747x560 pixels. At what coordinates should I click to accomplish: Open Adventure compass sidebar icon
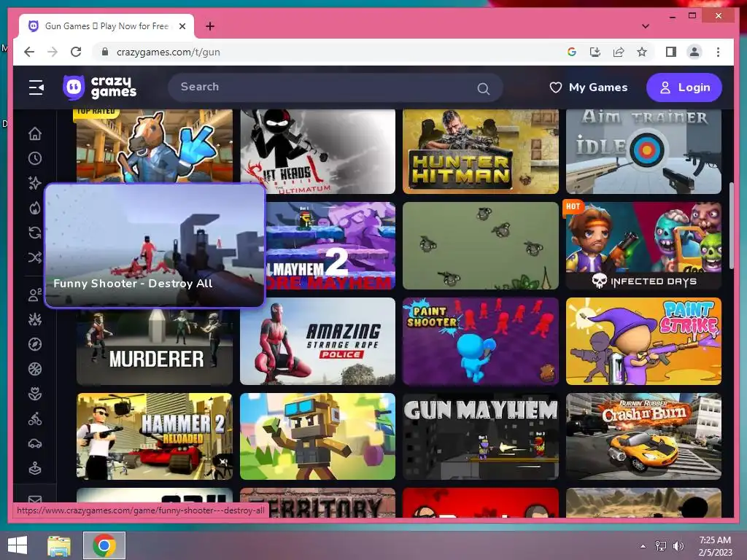point(35,344)
